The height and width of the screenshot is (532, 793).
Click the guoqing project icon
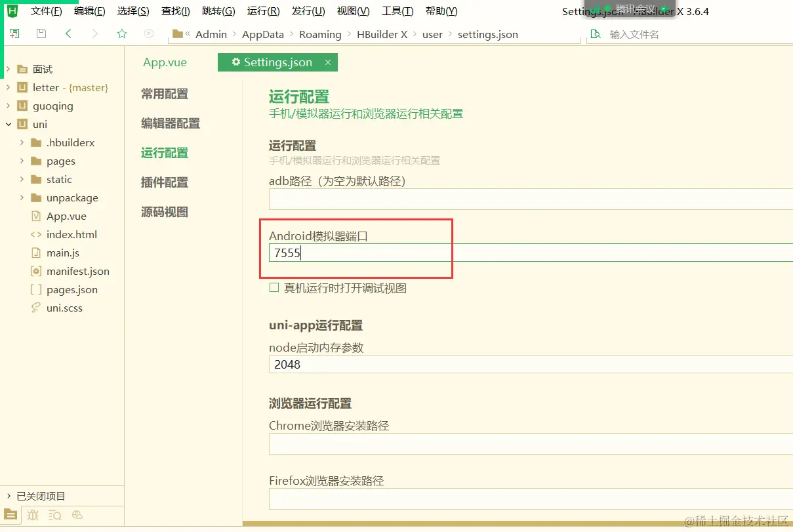22,106
